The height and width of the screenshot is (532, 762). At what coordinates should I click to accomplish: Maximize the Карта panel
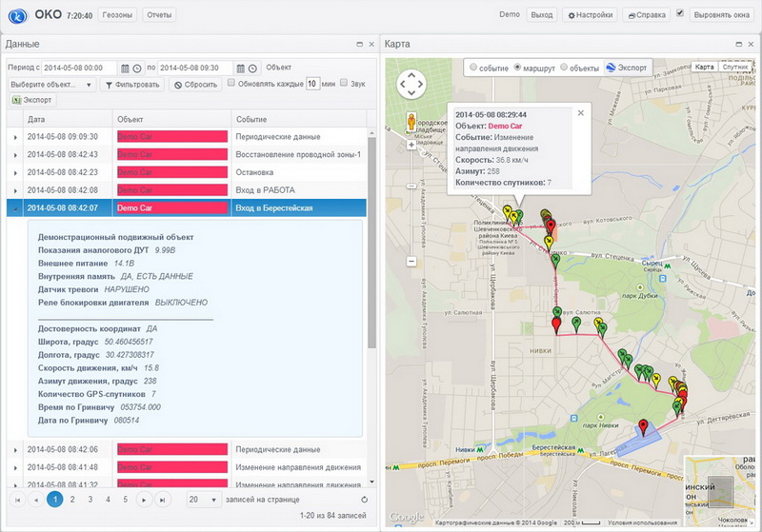coord(739,44)
